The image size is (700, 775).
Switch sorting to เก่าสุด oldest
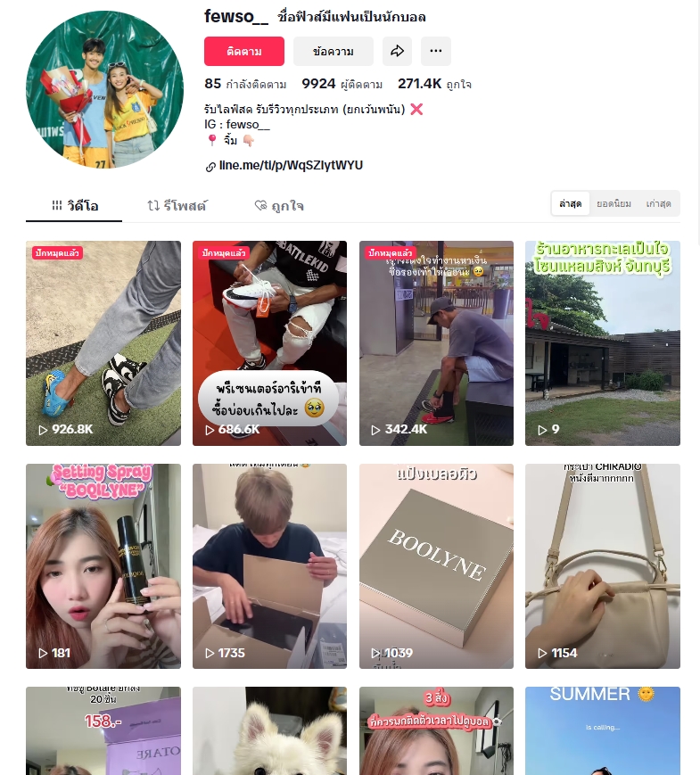[x=658, y=203]
